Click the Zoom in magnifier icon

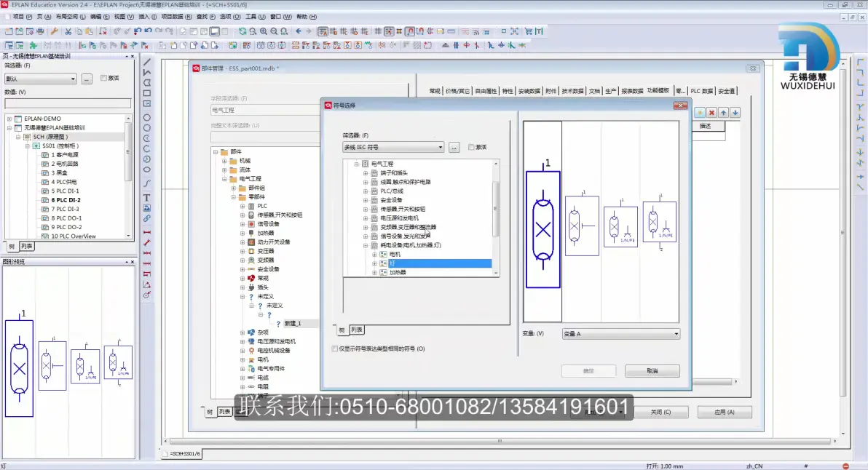coord(264,31)
